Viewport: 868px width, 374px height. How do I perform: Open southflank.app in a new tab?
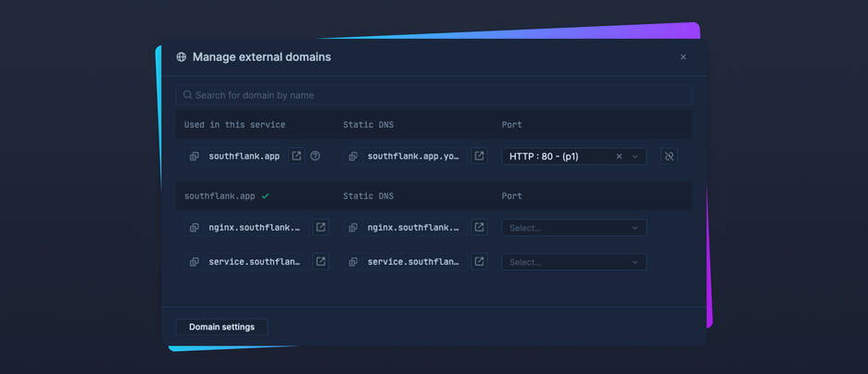296,156
